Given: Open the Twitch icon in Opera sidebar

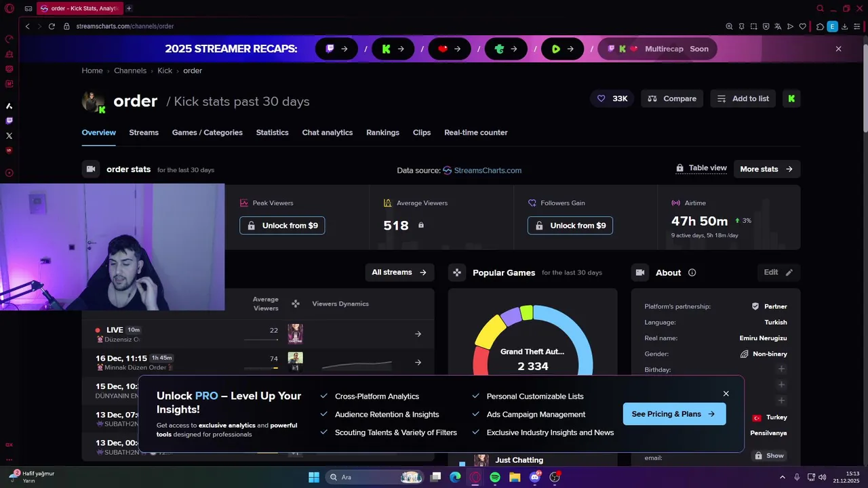Looking at the screenshot, I should click(x=9, y=121).
